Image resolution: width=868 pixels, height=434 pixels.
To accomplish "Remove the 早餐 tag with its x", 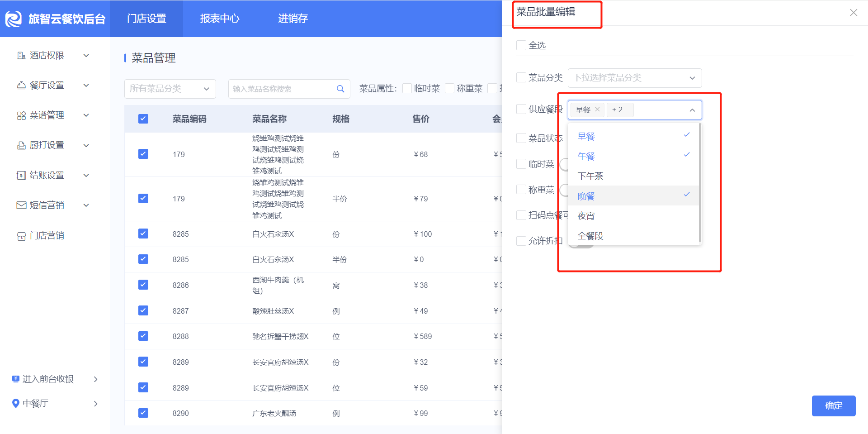I will click(597, 110).
